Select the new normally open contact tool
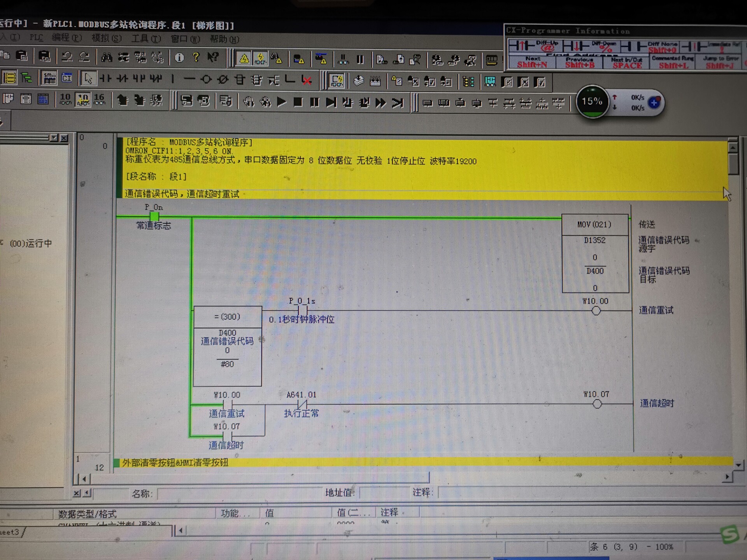The image size is (747, 560). pos(105,79)
